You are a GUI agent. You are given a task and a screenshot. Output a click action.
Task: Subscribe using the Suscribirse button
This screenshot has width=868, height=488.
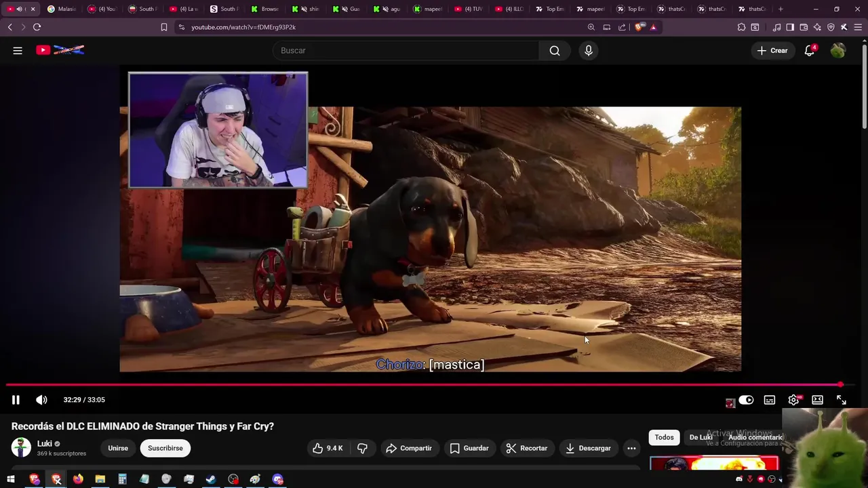pyautogui.click(x=165, y=448)
